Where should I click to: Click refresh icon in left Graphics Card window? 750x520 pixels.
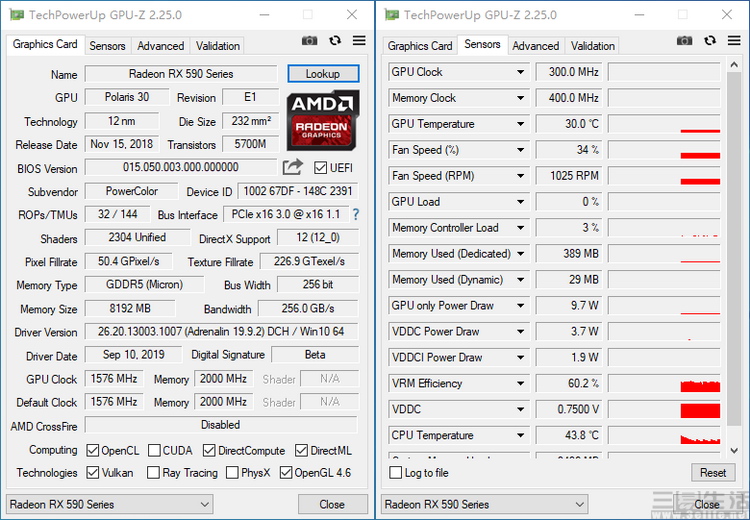tap(335, 41)
